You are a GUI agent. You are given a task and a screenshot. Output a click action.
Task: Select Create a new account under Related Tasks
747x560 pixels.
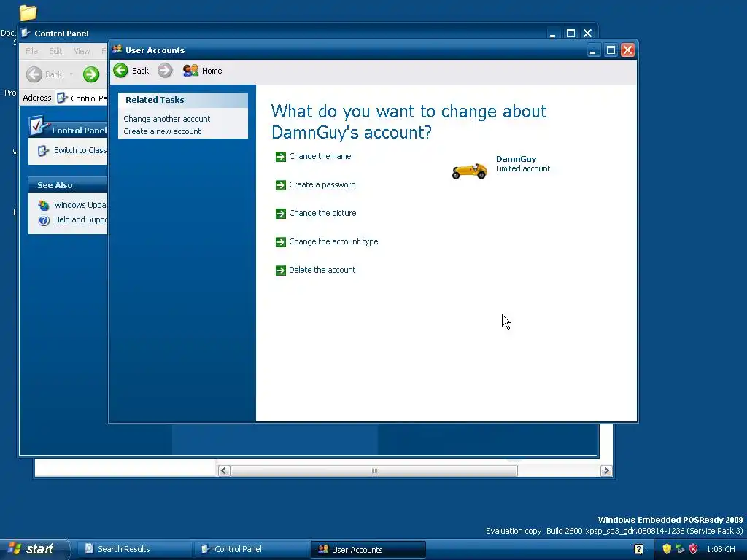pos(162,131)
